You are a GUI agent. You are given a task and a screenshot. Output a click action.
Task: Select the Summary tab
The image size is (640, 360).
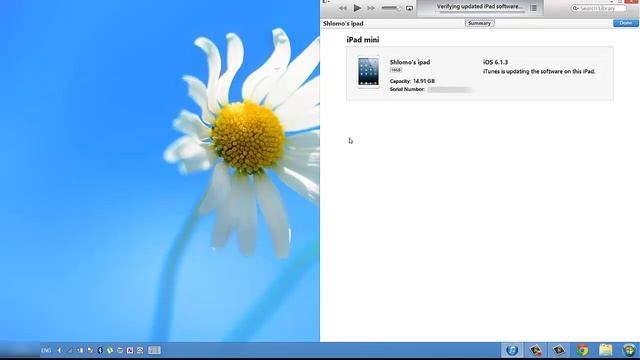[479, 23]
